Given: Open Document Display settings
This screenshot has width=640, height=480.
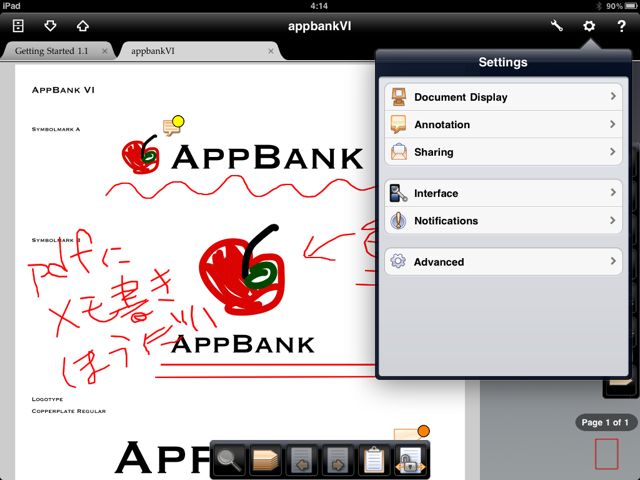Looking at the screenshot, I should (x=503, y=97).
